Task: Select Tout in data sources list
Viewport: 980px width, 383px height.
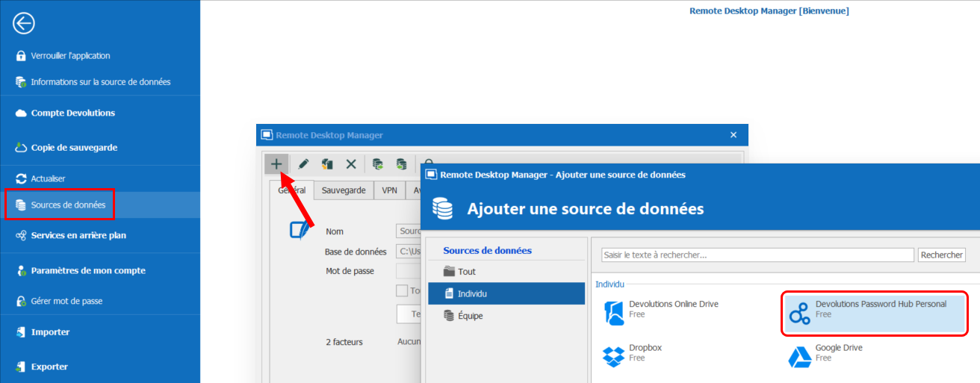Action: [467, 272]
